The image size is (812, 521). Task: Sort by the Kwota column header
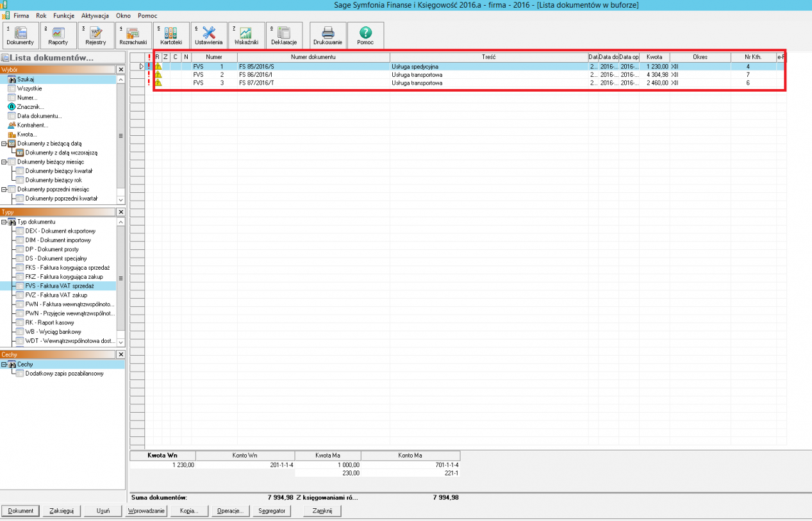coord(654,57)
